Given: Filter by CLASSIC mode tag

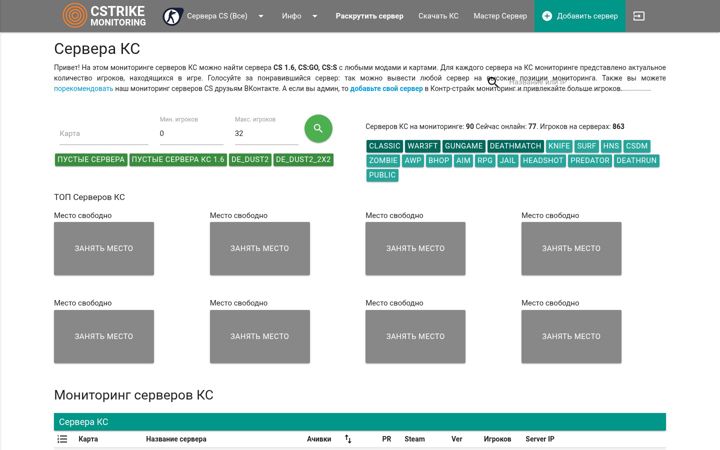Looking at the screenshot, I should coord(384,146).
